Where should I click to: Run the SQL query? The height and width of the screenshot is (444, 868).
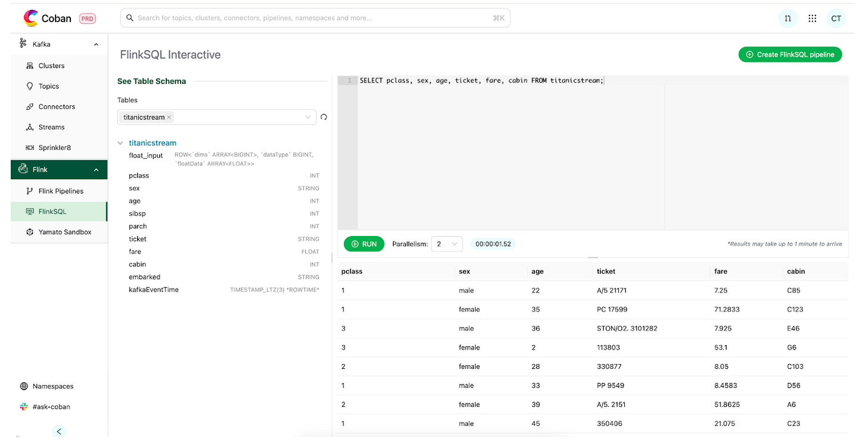pos(364,244)
